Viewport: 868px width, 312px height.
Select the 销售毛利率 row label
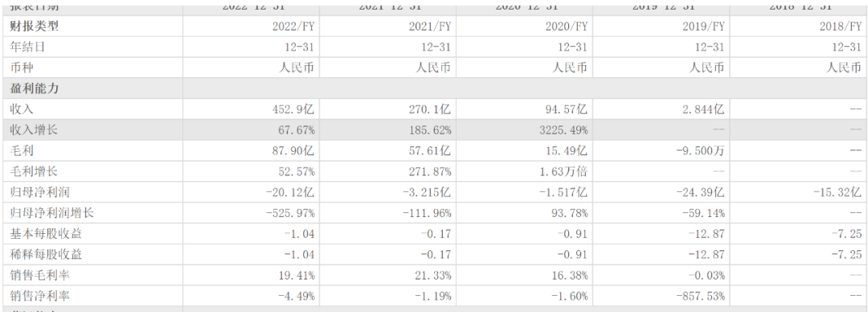coord(40,276)
